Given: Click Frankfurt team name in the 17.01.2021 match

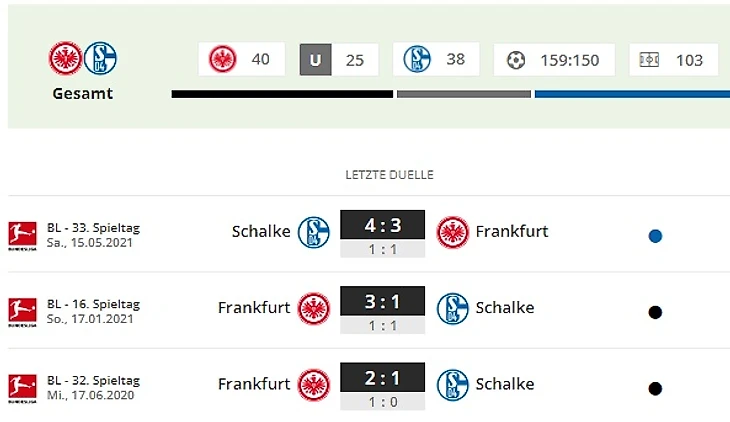Looking at the screenshot, I should point(254,308).
